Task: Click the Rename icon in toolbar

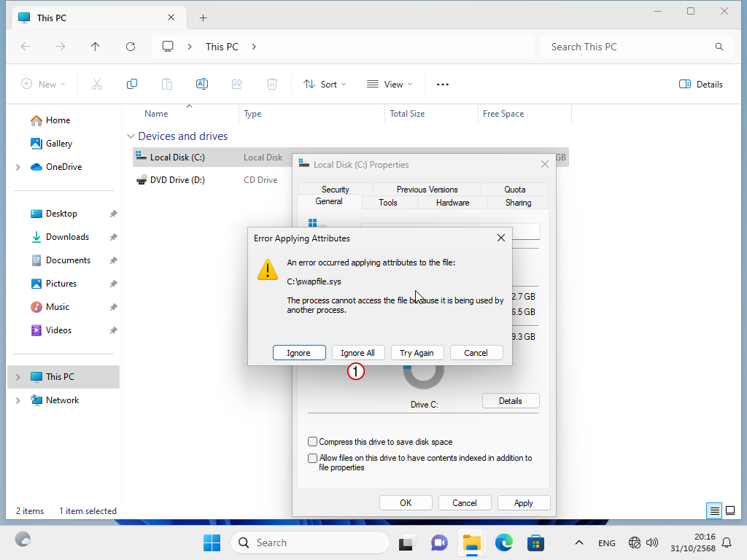Action: point(202,84)
